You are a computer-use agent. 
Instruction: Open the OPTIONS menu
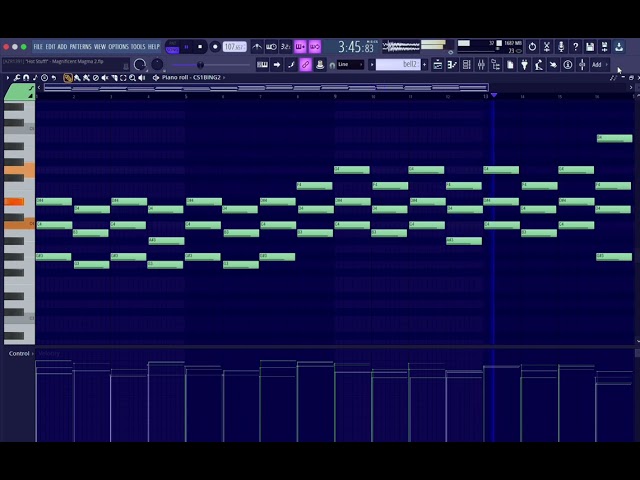click(x=118, y=47)
